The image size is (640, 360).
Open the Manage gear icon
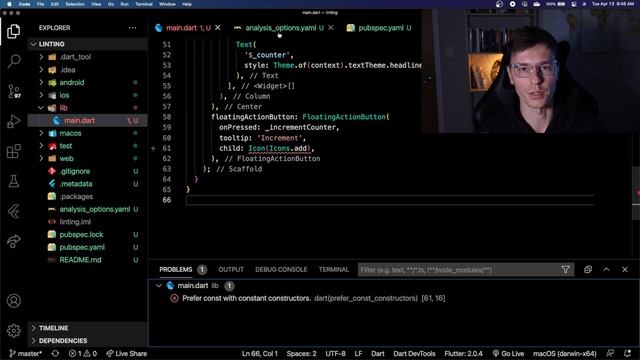click(13, 330)
